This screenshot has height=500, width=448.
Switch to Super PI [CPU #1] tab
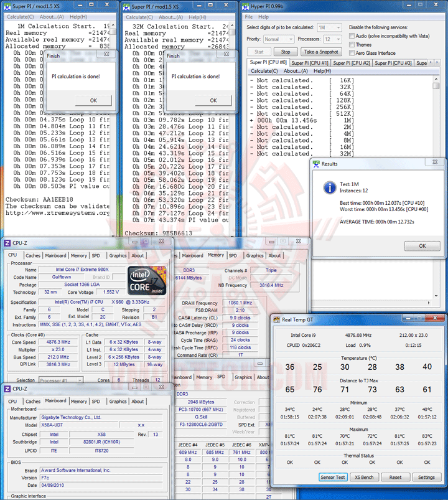(309, 63)
